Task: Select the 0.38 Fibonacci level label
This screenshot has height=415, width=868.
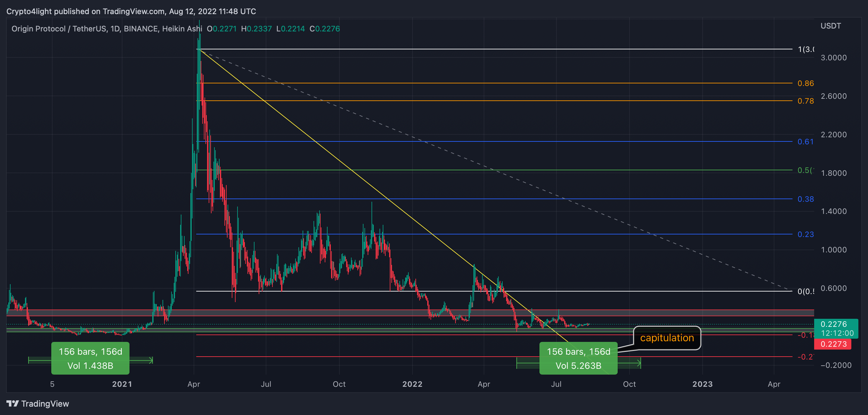Action: 805,199
